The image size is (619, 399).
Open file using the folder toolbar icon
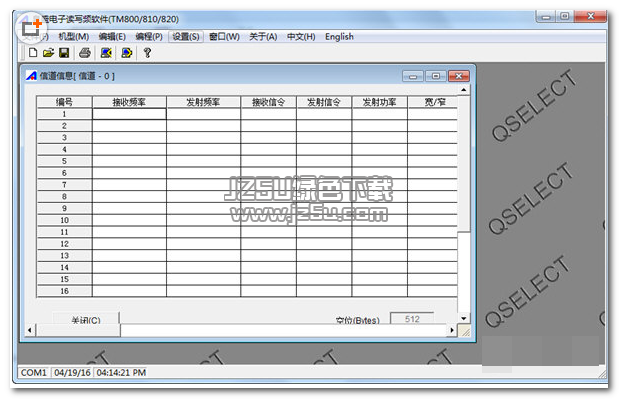click(48, 52)
